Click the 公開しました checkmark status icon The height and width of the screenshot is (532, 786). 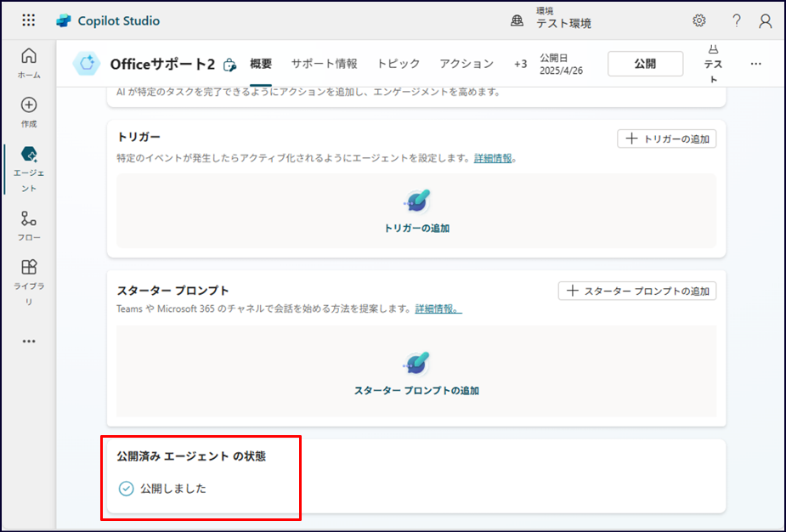click(126, 489)
